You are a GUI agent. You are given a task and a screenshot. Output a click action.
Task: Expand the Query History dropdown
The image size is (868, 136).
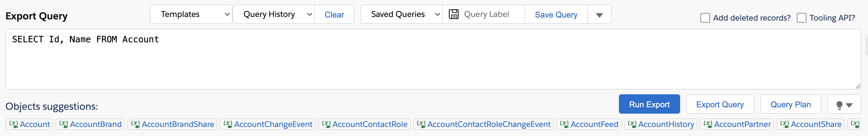[x=274, y=14]
